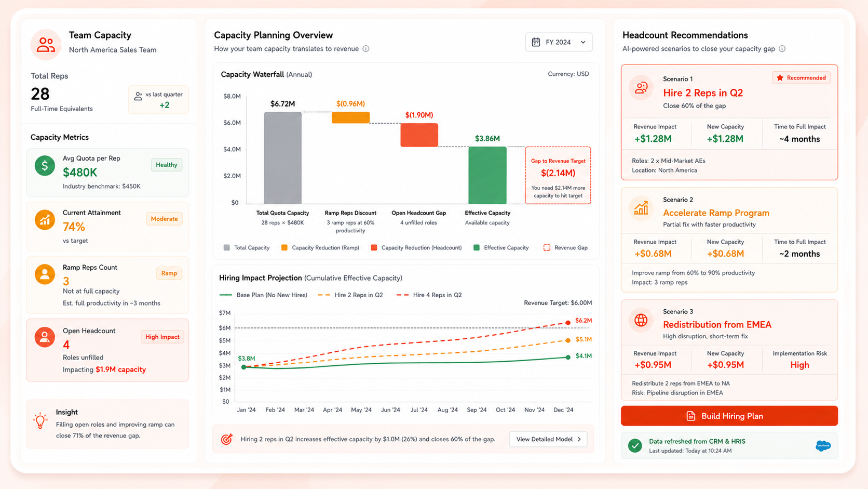This screenshot has height=489, width=868.
Task: Select the Accelerate Ramp Program scenario title
Action: (x=716, y=213)
